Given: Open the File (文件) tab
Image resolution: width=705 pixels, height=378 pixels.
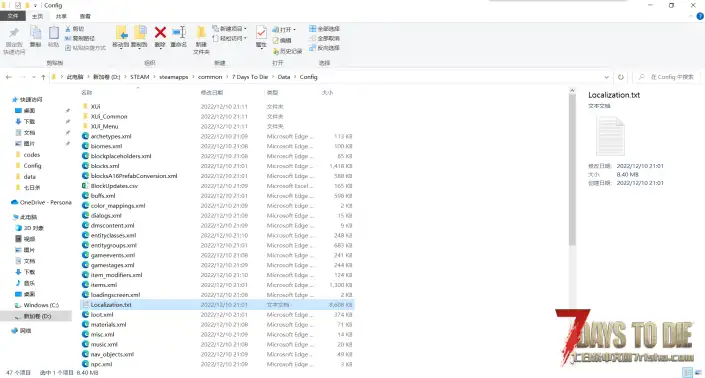Looking at the screenshot, I should click(x=13, y=16).
